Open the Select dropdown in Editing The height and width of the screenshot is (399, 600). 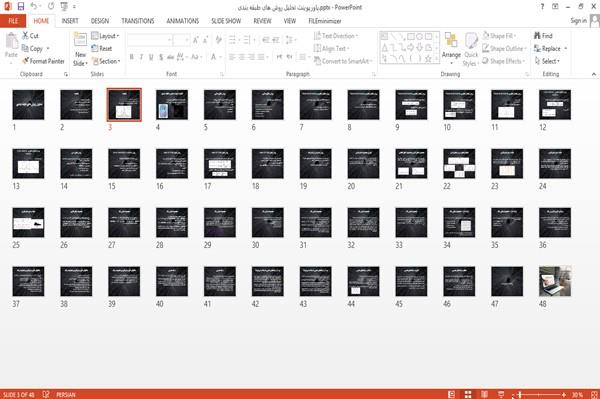pyautogui.click(x=547, y=61)
